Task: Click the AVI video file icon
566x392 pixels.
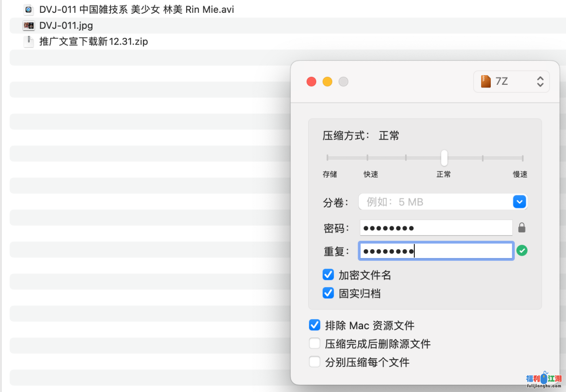Action: coord(29,9)
